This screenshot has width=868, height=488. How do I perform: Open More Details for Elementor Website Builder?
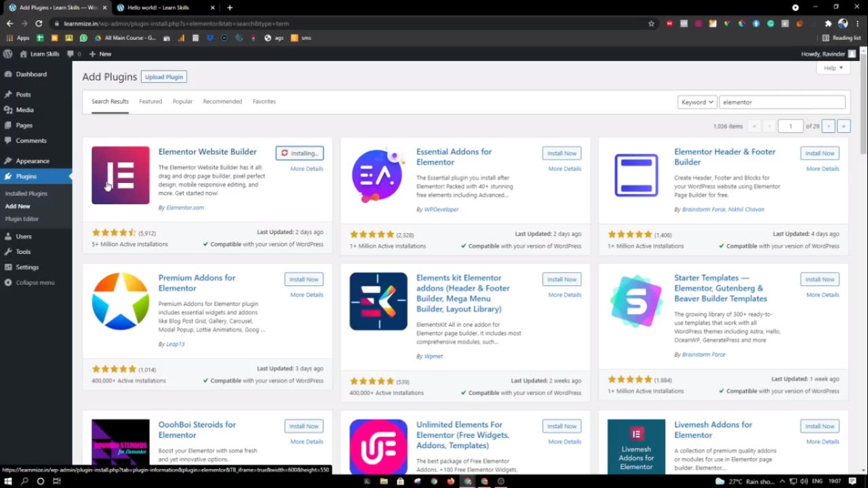pos(307,169)
